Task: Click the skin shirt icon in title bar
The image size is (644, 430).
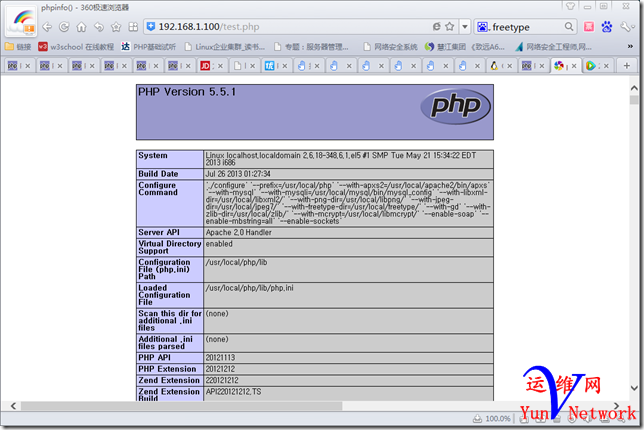Action: pyautogui.click(x=570, y=6)
